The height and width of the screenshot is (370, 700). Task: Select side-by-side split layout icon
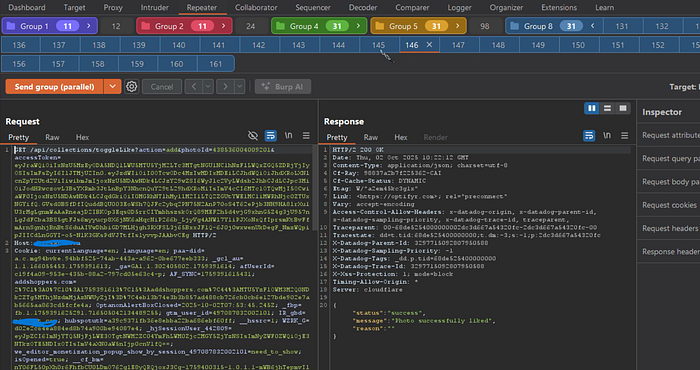pos(592,108)
